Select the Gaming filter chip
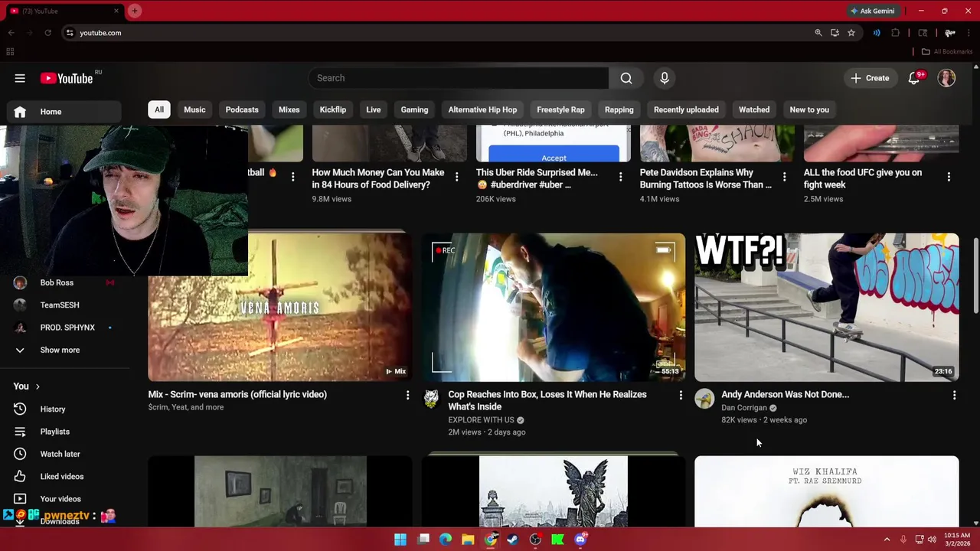This screenshot has height=551, width=980. point(414,109)
